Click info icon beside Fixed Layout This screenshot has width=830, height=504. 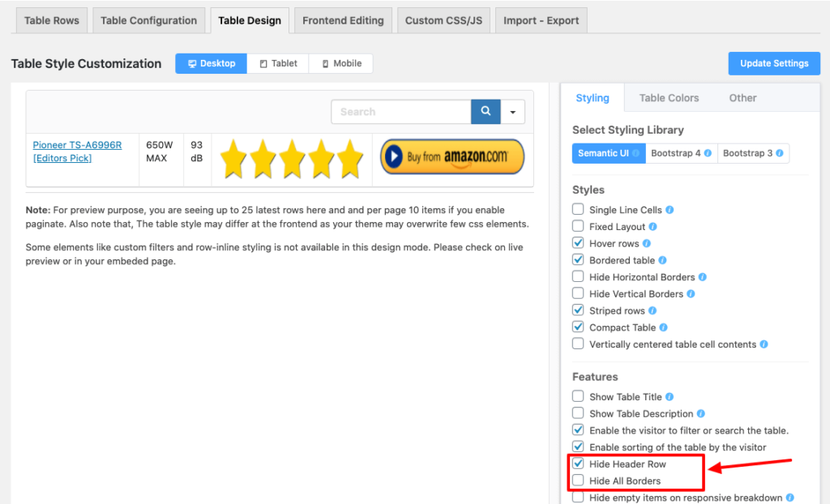[653, 227]
